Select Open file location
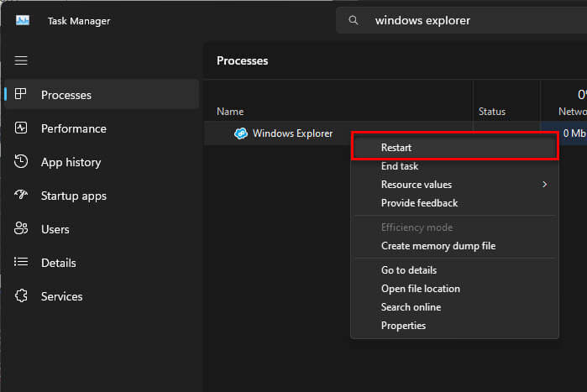Viewport: 587px width, 392px height. [x=455, y=289]
